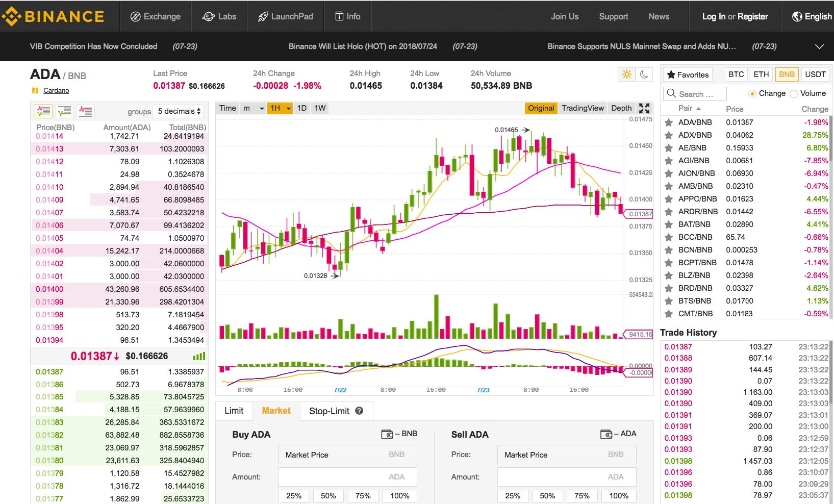
Task: Star the BLZ/BNB pair
Action: (x=668, y=275)
